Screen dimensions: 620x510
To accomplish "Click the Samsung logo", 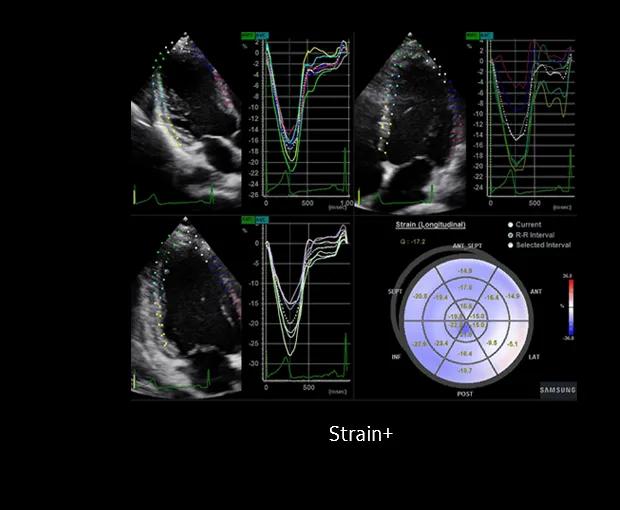I will 558,390.
